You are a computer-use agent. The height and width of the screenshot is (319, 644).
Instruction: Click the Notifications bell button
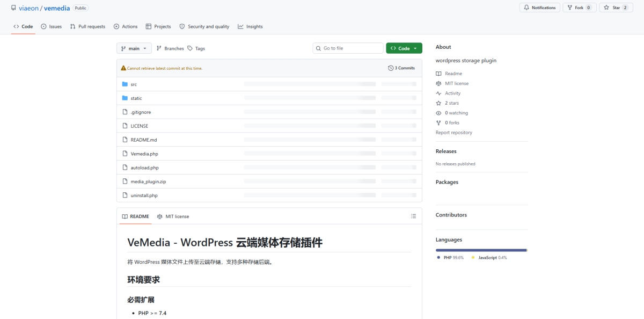coord(539,8)
